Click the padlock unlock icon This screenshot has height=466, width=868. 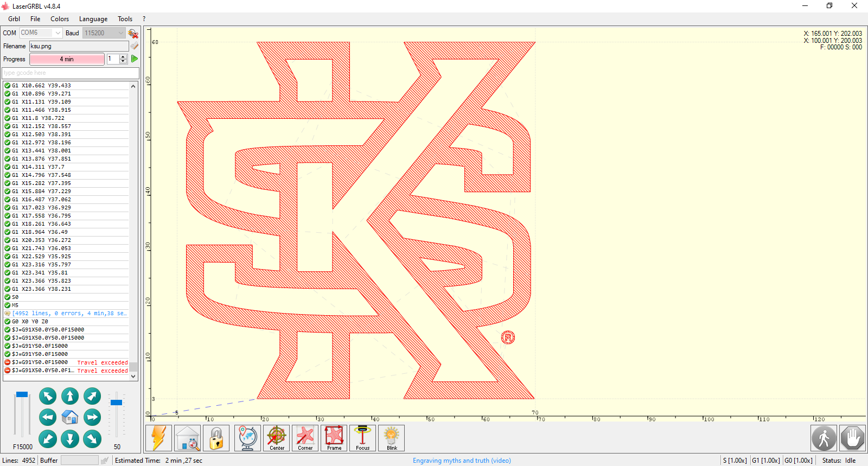(216, 438)
